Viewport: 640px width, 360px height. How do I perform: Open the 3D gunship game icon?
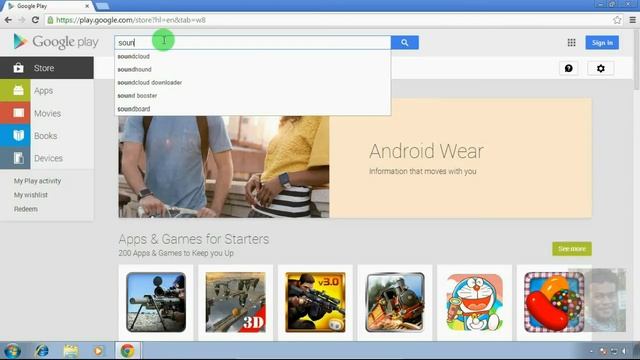(x=236, y=302)
